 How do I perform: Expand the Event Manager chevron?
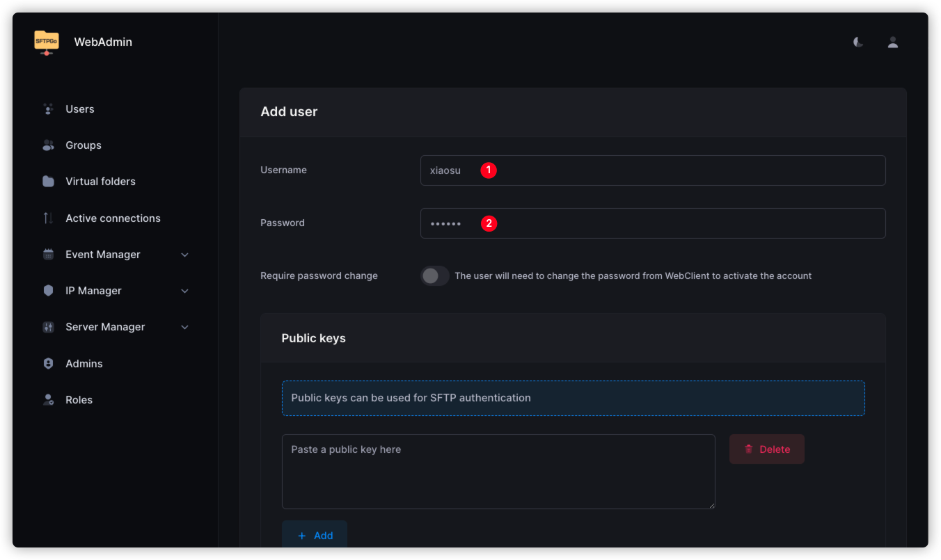point(184,255)
